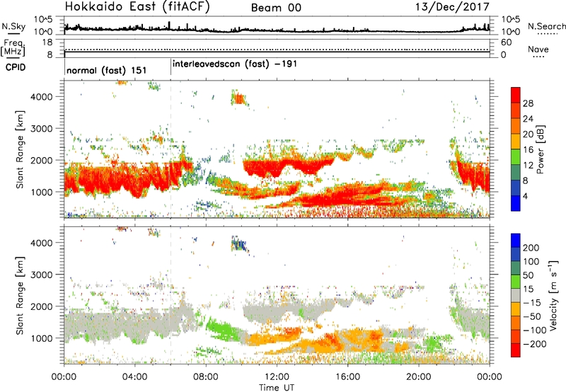Click the gray segment of Velocity colorbar

pos(516,296)
